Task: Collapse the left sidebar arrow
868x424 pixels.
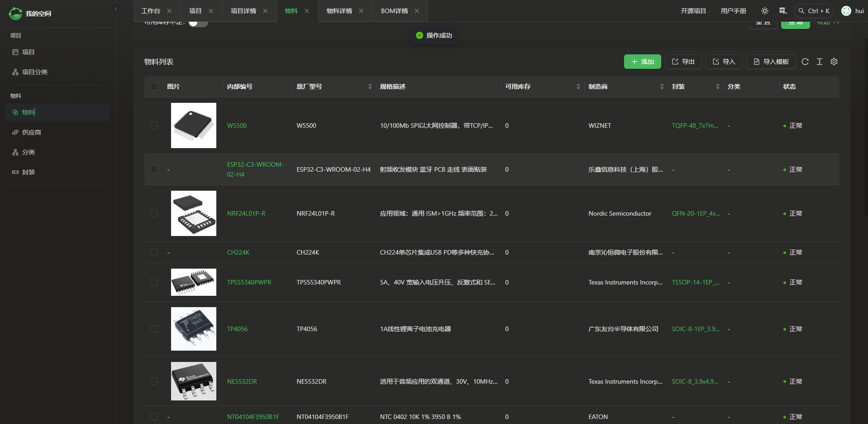Action: (116, 9)
